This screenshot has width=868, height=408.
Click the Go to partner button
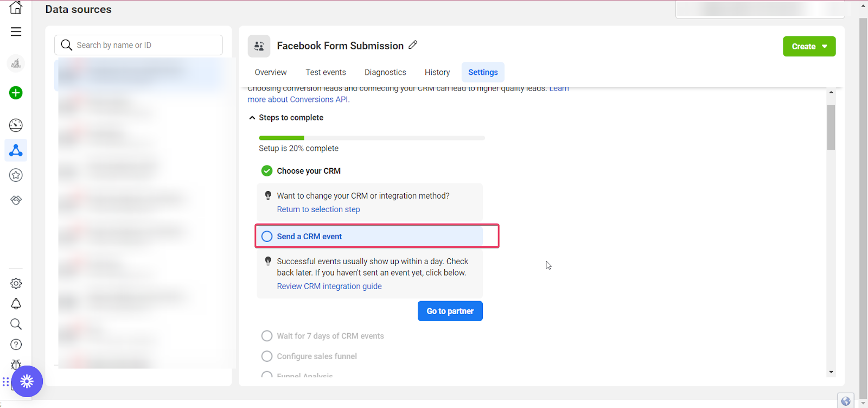click(x=450, y=311)
